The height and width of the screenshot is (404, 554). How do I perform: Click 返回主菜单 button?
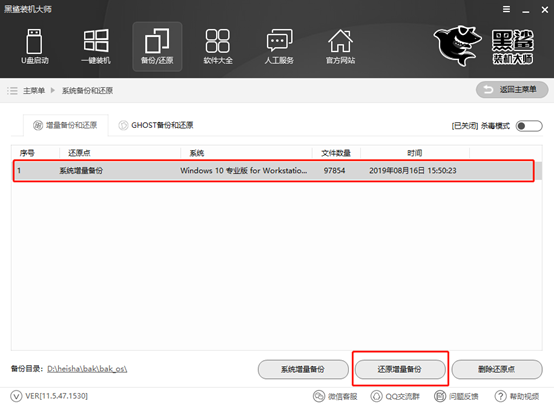(x=512, y=90)
